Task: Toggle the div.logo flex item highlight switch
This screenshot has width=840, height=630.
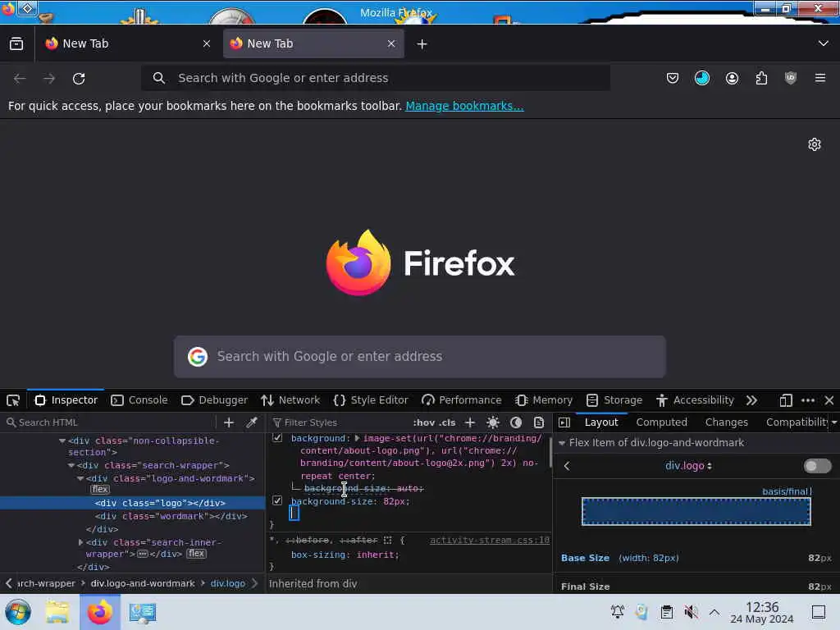Action: [817, 466]
